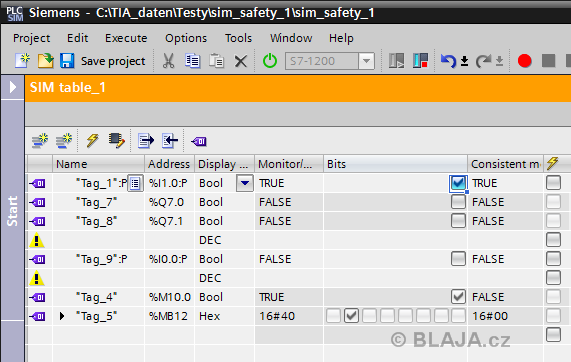Image resolution: width=571 pixels, height=362 pixels.
Task: Click the lightning column header icon
Action: [552, 164]
